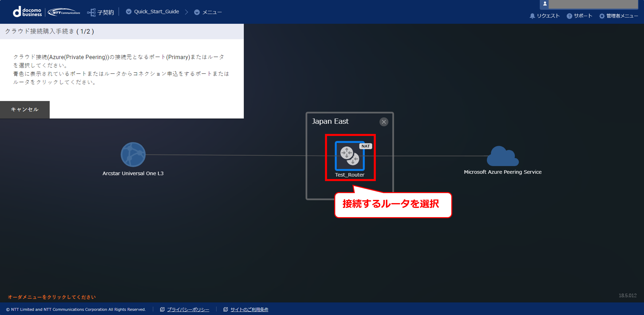Open the リクエスト notifications
The height and width of the screenshot is (315, 644).
(x=544, y=16)
